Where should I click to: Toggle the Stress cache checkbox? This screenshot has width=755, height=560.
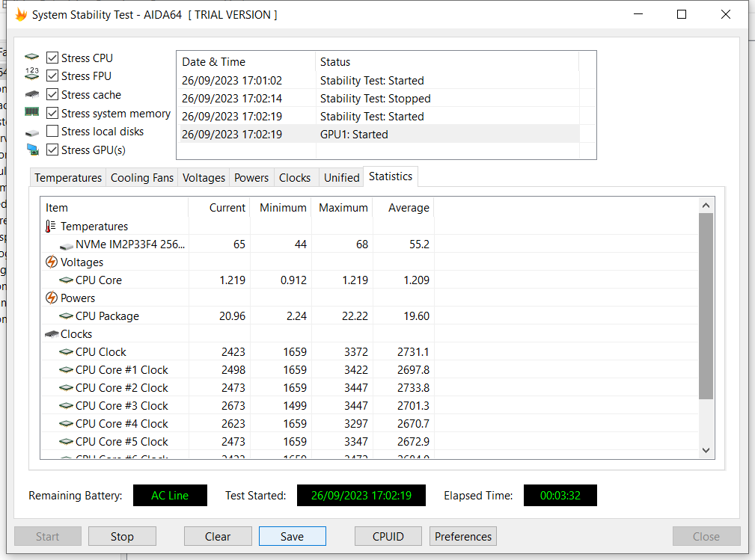coord(52,94)
